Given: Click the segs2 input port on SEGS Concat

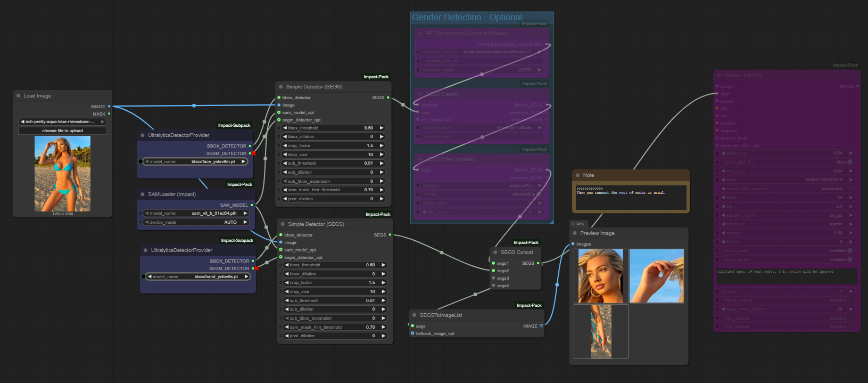Looking at the screenshot, I should 493,271.
